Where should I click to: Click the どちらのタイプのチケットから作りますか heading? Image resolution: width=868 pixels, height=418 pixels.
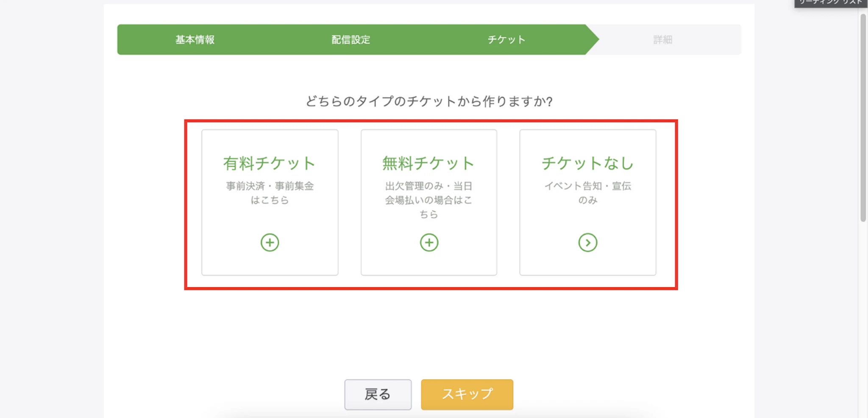pos(429,102)
